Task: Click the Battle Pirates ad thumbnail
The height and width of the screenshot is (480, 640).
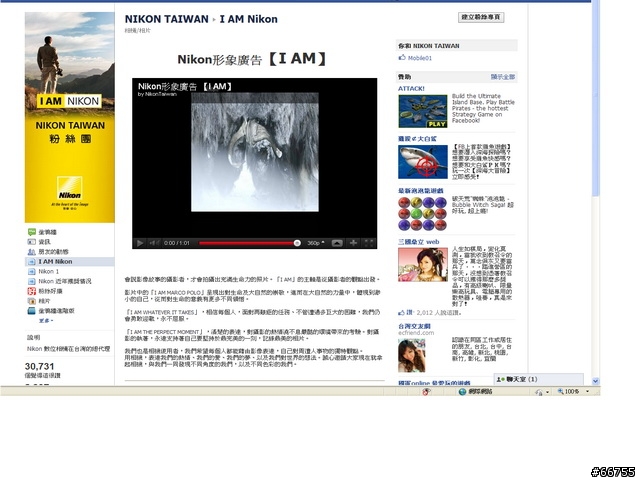Action: (423, 111)
